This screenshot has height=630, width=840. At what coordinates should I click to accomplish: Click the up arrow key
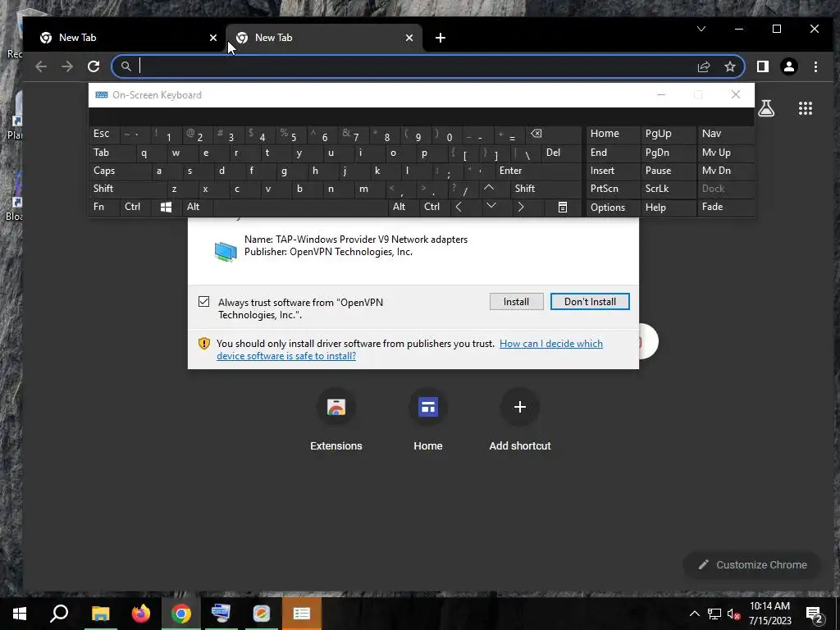click(489, 188)
